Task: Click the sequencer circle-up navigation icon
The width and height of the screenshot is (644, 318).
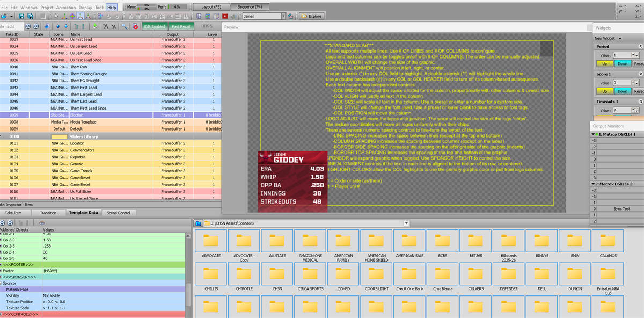Action: coord(28,26)
